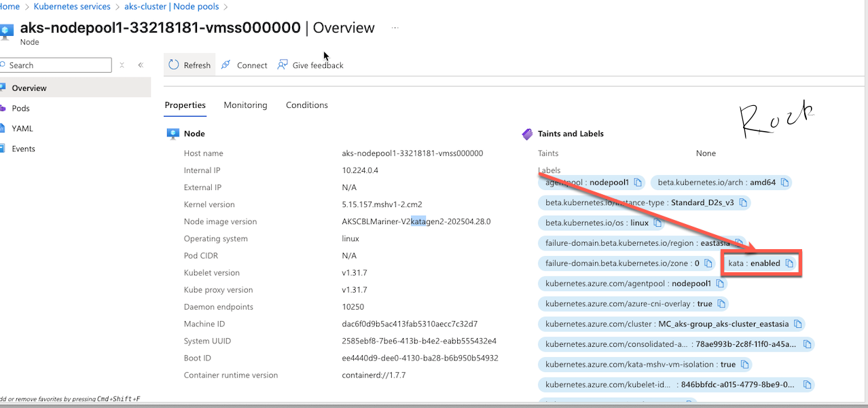Click the feedback person icon
The width and height of the screenshot is (868, 408).
click(x=282, y=65)
